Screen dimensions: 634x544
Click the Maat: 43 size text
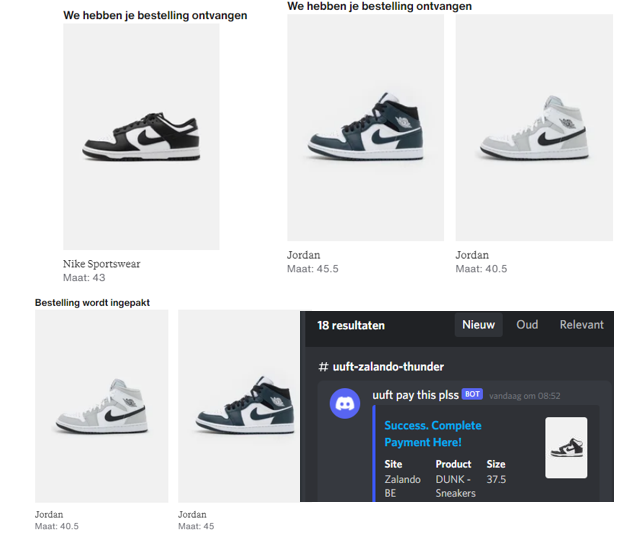coord(84,278)
